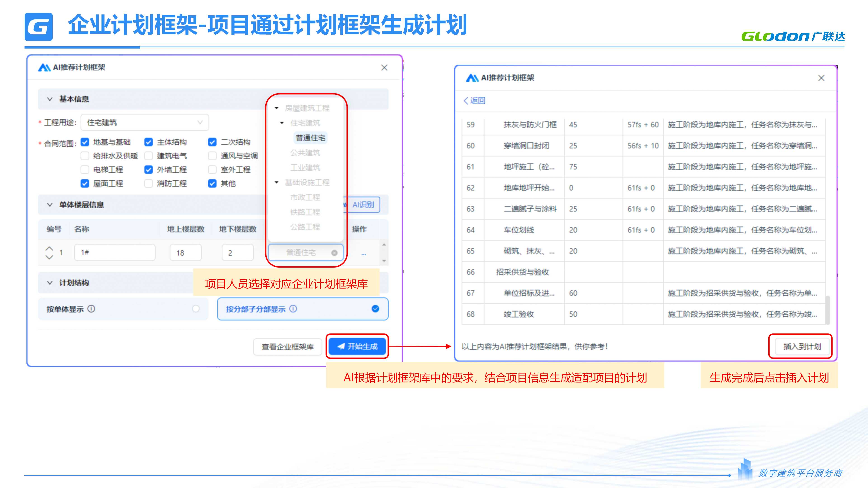Click the three-dot operation icon in row 1
Screen dimensions: 868x488
point(363,254)
